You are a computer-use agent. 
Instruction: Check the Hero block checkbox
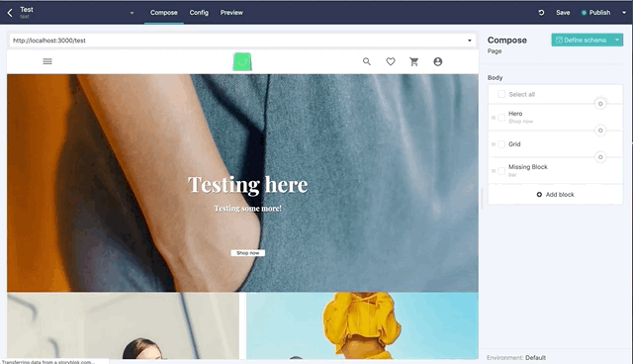(501, 118)
